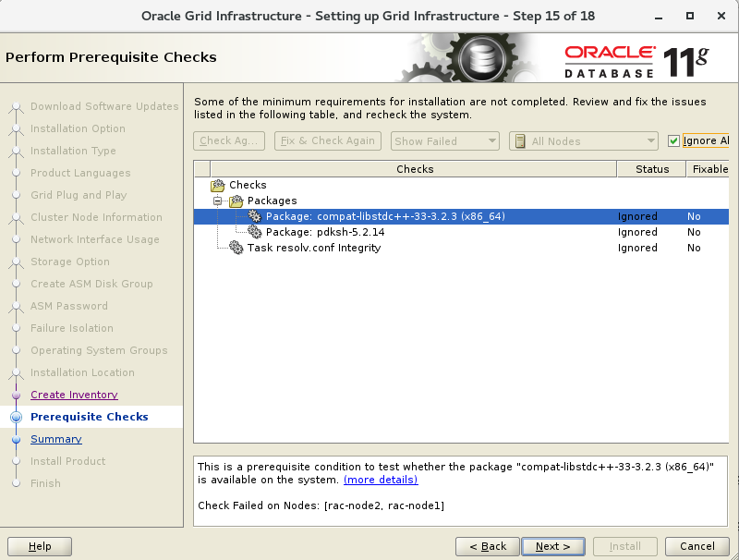Screen dimensions: 739x560
Task: Click the Help button
Action: tap(40, 546)
